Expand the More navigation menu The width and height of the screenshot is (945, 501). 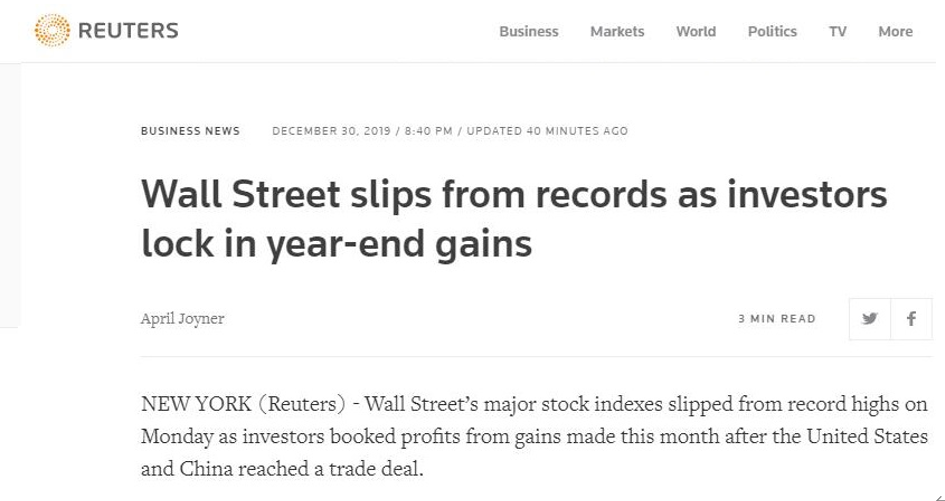(x=895, y=31)
